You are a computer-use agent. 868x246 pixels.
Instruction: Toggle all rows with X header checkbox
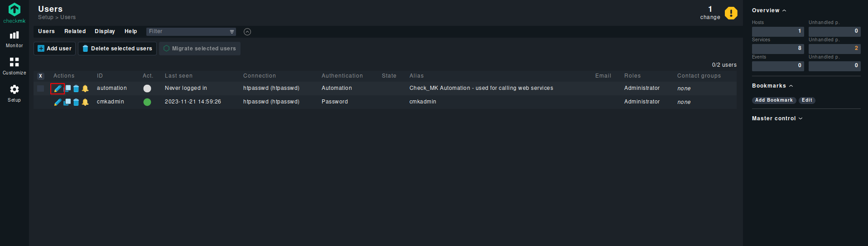[x=41, y=76]
